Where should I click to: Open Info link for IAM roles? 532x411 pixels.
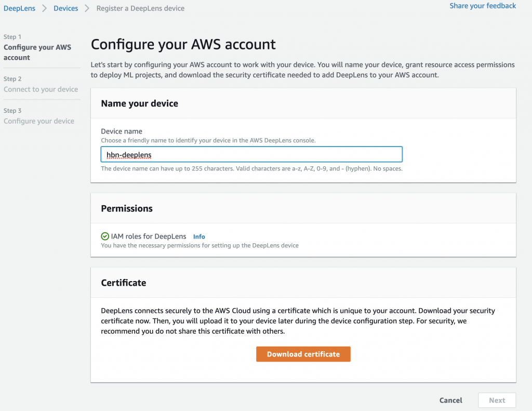pyautogui.click(x=199, y=236)
